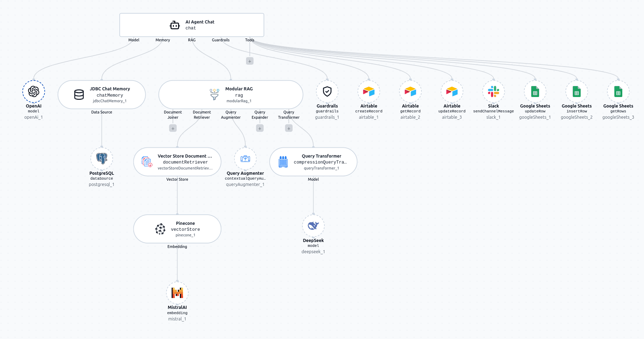Screen dimensions: 644x339
Task: Click the Vector Store Document Retriever icon
Action: click(146, 162)
